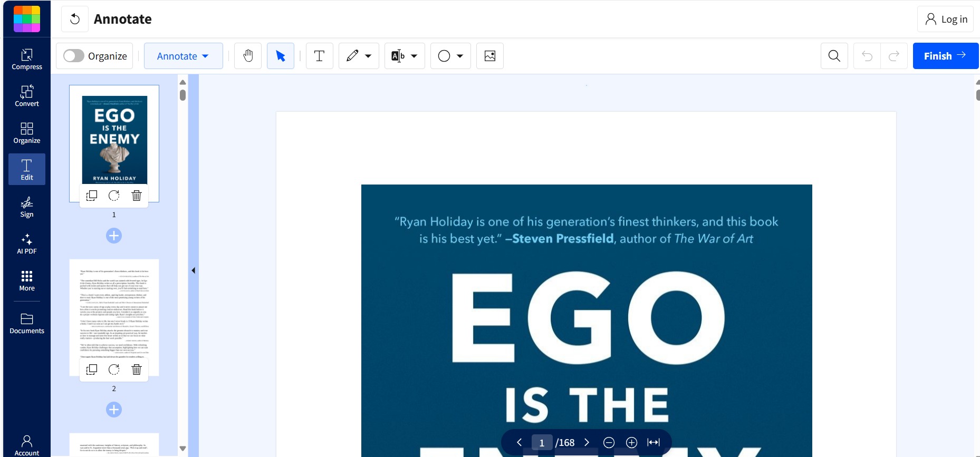
Task: Select the hand pan tool
Action: point(248,56)
